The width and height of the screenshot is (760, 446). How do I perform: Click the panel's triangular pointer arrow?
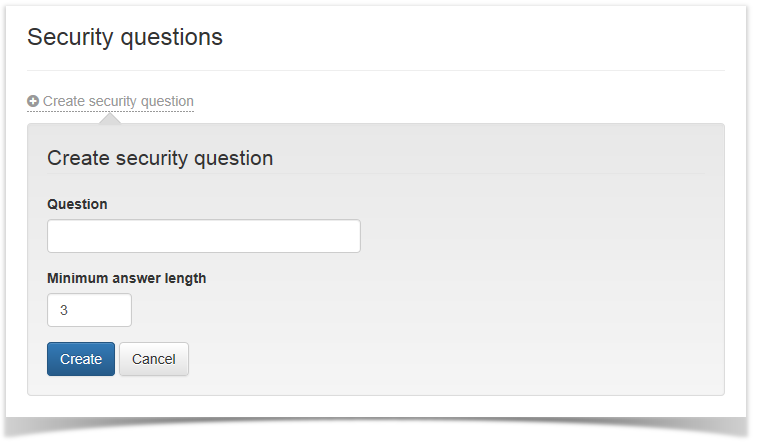(x=110, y=119)
